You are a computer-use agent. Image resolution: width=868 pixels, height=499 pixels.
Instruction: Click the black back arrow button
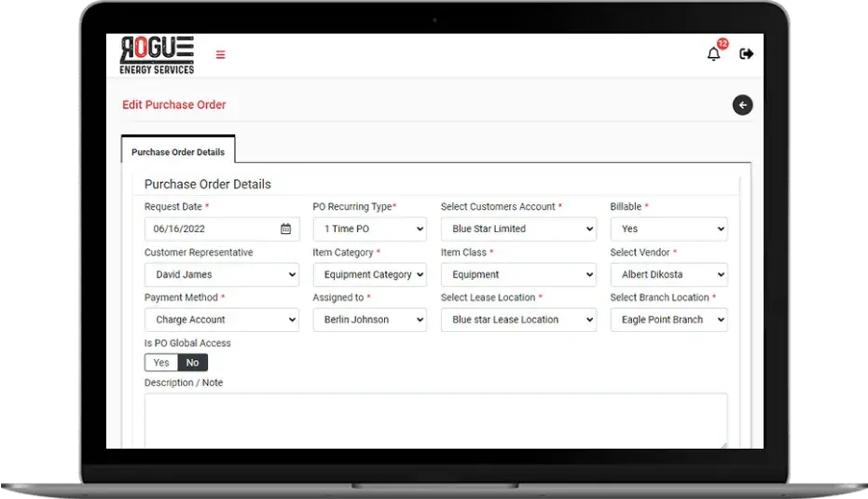pyautogui.click(x=742, y=105)
